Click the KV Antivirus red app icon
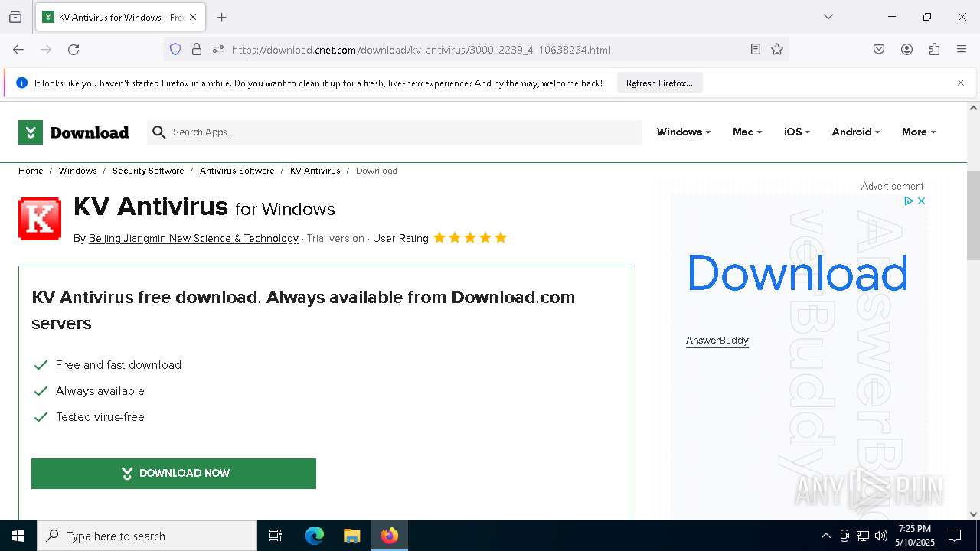 (x=40, y=219)
